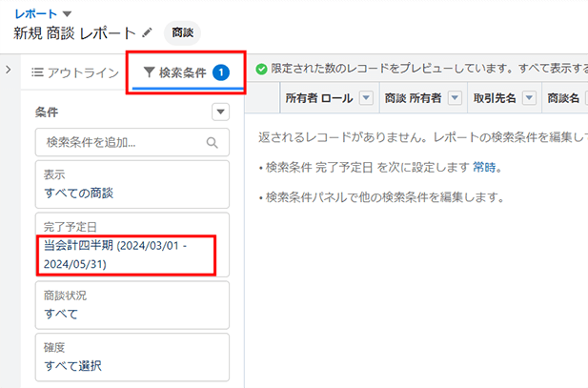Click the レポート breadcrumb link
Screen dimensions: 588x388
tap(35, 14)
